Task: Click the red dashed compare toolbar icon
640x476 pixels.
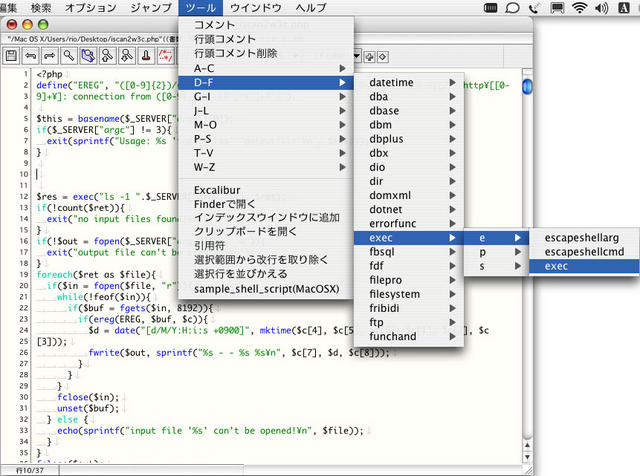Action: click(x=165, y=56)
